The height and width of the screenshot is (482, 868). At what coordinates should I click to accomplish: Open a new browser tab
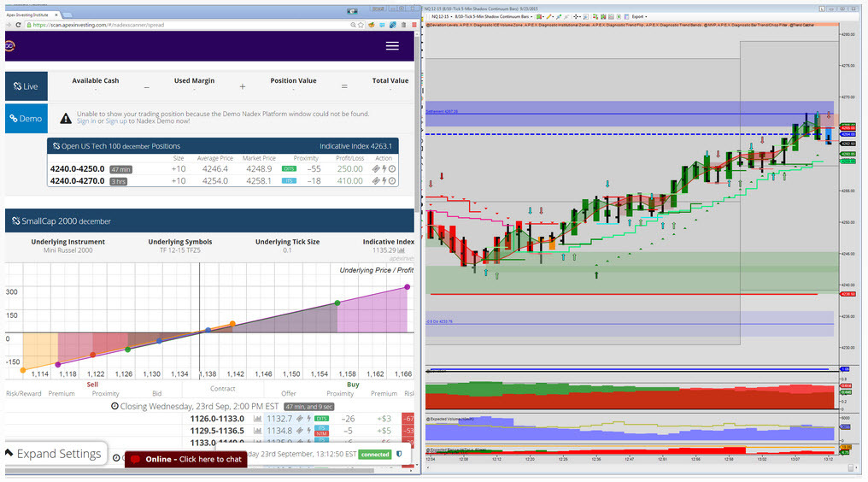pos(67,15)
